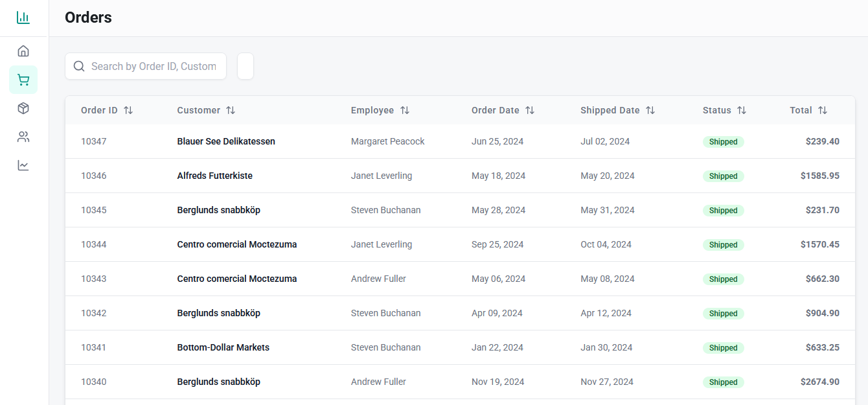
Task: Click the blank button beside search box
Action: [x=246, y=66]
